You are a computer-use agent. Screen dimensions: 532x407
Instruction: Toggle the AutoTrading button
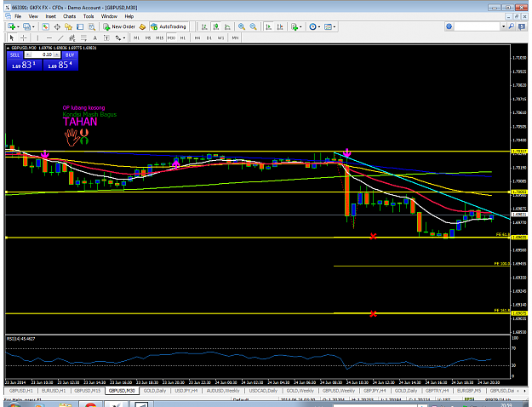[x=169, y=26]
